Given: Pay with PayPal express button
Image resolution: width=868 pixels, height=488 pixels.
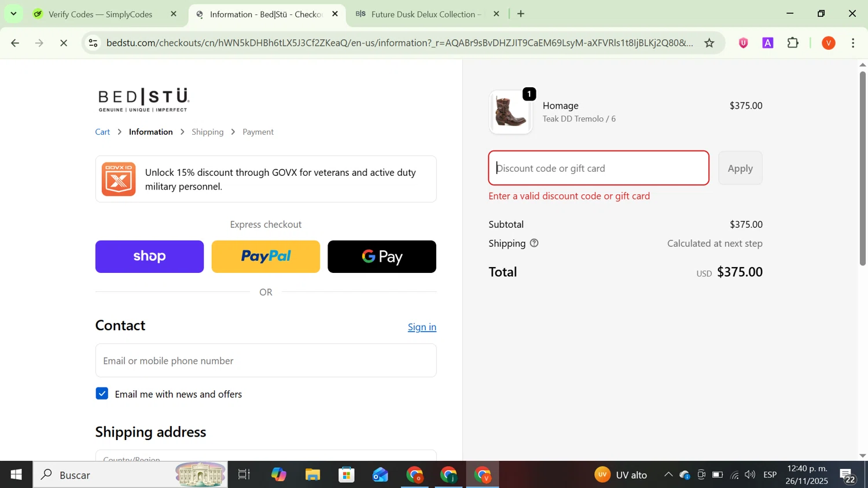Looking at the screenshot, I should [x=266, y=257].
